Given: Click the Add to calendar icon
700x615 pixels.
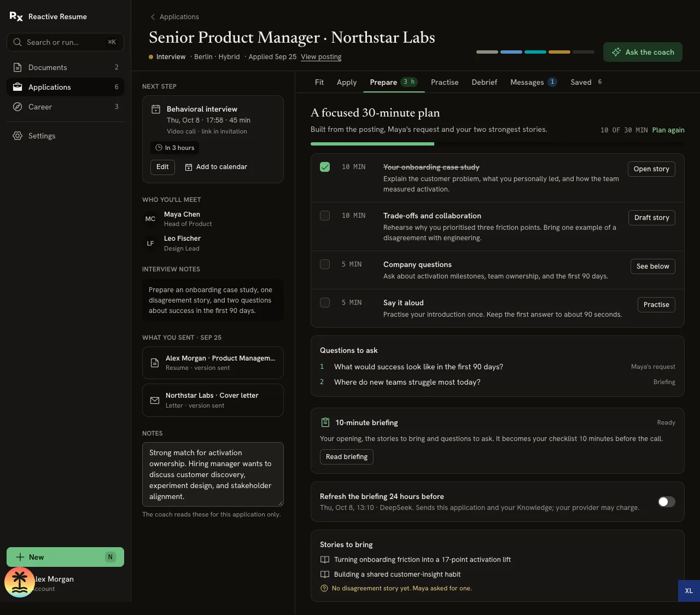Looking at the screenshot, I should (189, 167).
